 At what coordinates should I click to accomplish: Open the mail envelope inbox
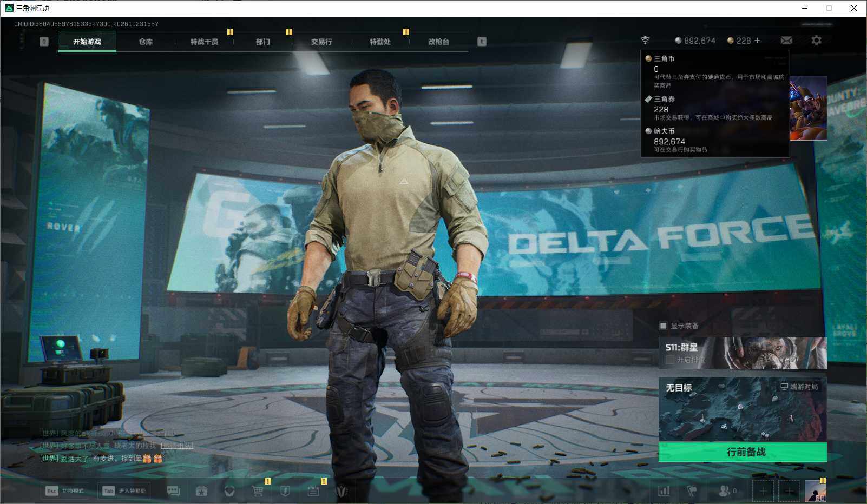click(x=786, y=41)
